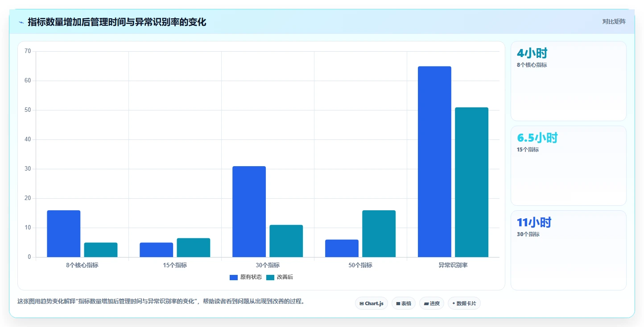Select the Chart.js tag chip
This screenshot has width=644, height=327.
[372, 303]
